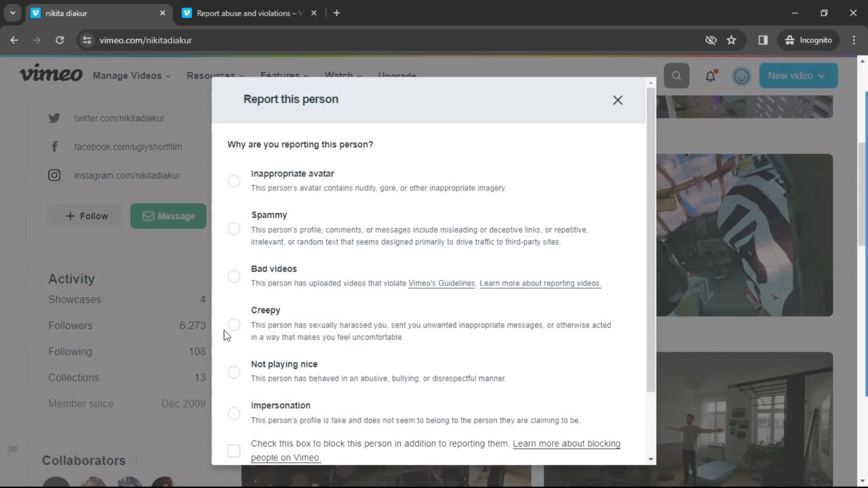Click the Collaborators info icon

point(133,461)
